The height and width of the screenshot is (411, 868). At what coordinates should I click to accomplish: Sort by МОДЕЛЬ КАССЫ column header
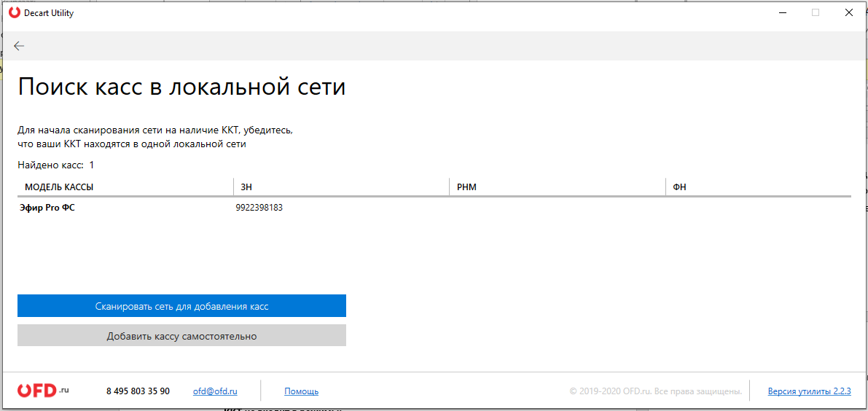point(125,187)
